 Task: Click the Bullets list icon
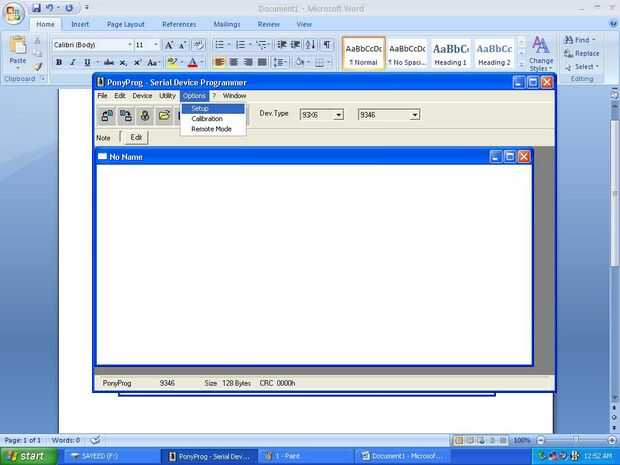tap(219, 45)
